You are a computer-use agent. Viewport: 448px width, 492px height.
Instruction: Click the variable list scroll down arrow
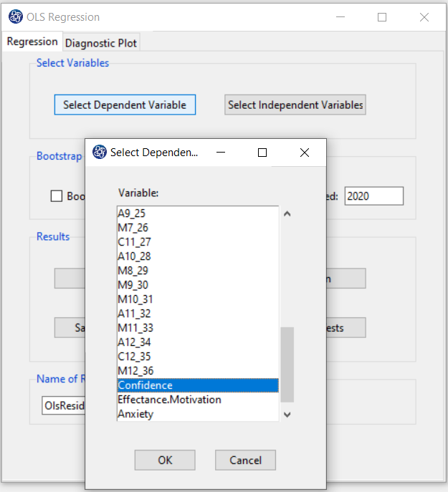point(287,415)
